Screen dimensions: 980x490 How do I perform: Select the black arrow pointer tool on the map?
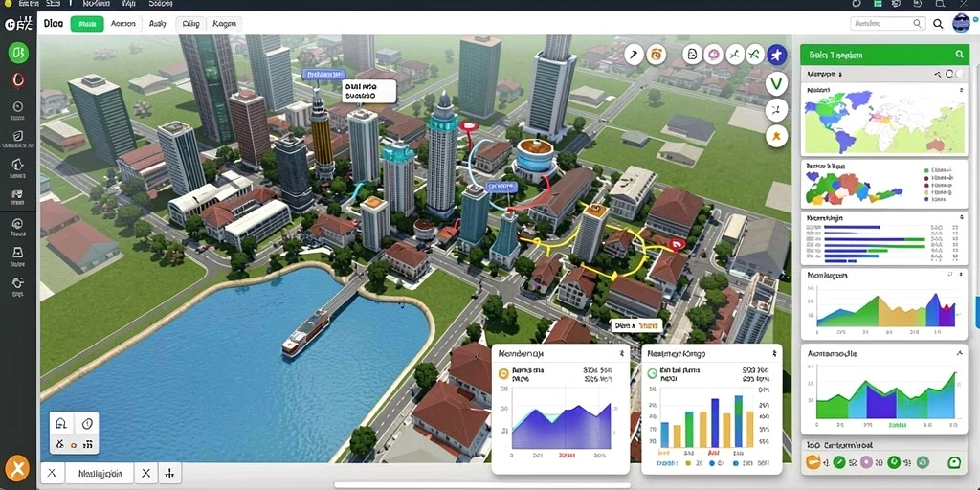[634, 55]
